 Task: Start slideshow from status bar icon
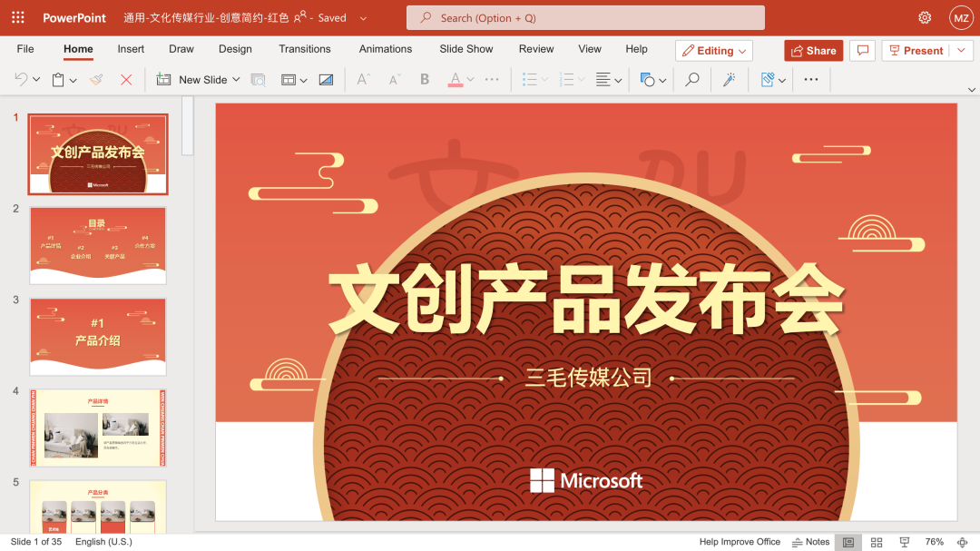(905, 542)
